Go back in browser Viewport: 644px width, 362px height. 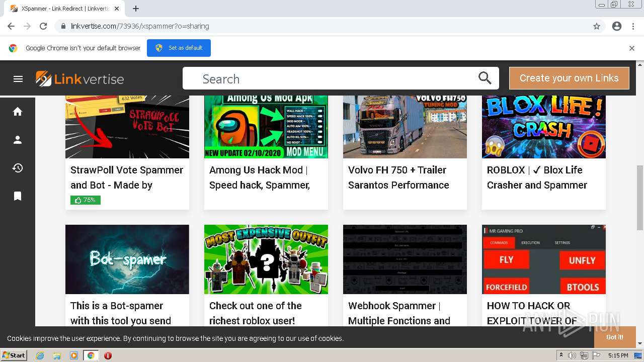coord(11,26)
